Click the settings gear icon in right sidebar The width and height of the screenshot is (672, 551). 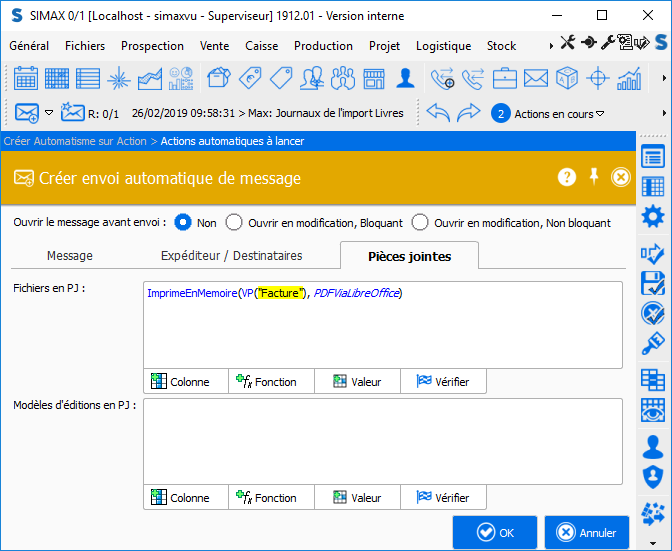(x=653, y=217)
